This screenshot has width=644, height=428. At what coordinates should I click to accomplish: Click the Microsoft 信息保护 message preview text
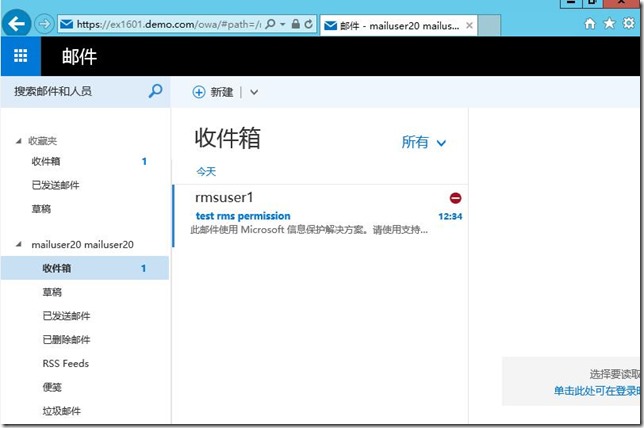(x=309, y=230)
